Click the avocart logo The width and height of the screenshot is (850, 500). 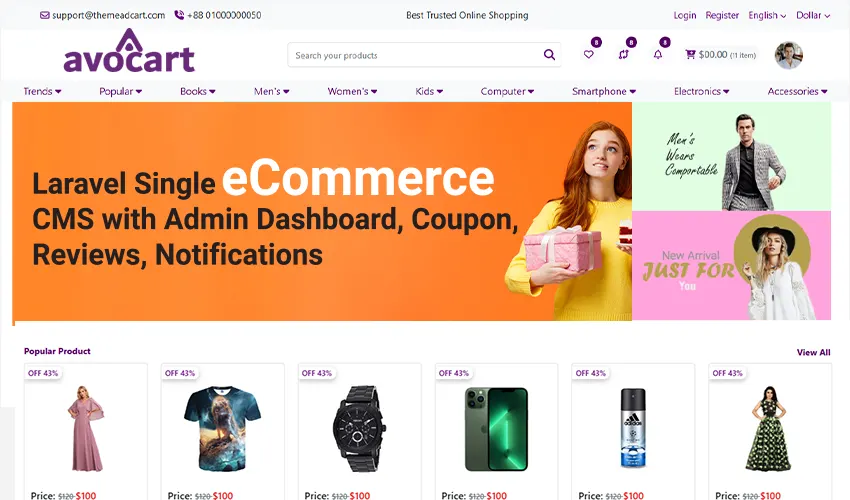click(x=129, y=51)
